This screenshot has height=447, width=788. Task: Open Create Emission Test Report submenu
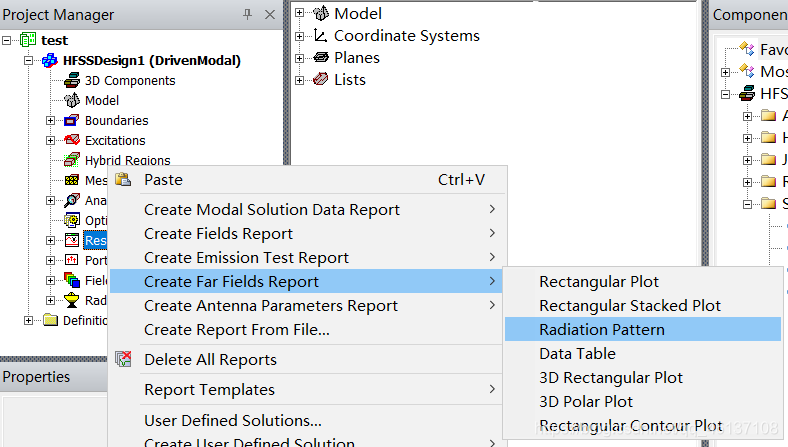coord(309,257)
